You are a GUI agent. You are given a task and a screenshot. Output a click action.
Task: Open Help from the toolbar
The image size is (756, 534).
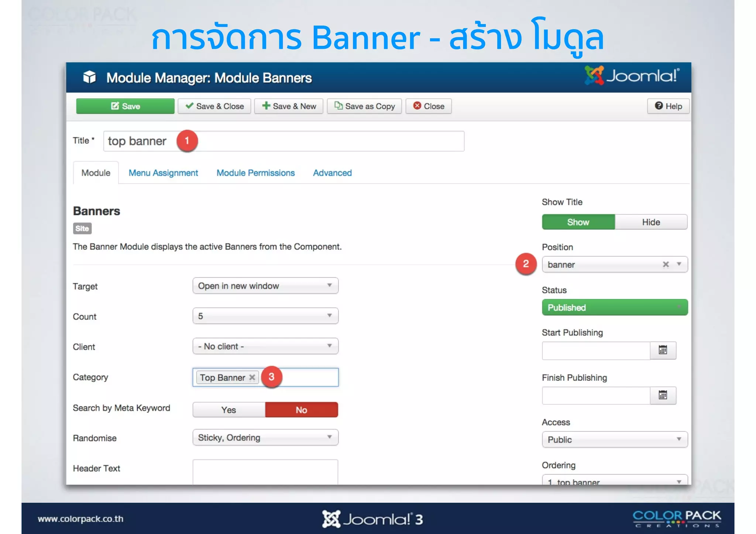pyautogui.click(x=668, y=106)
